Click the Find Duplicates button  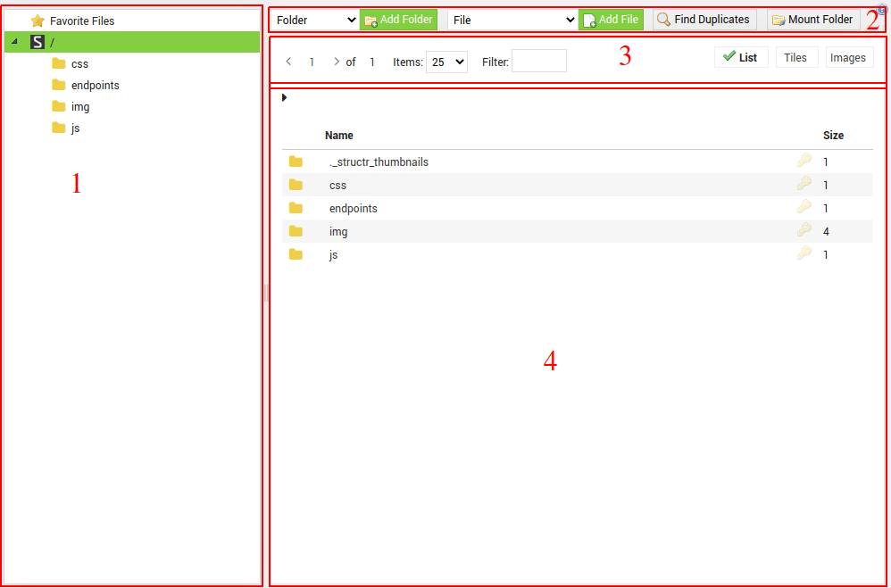point(704,19)
